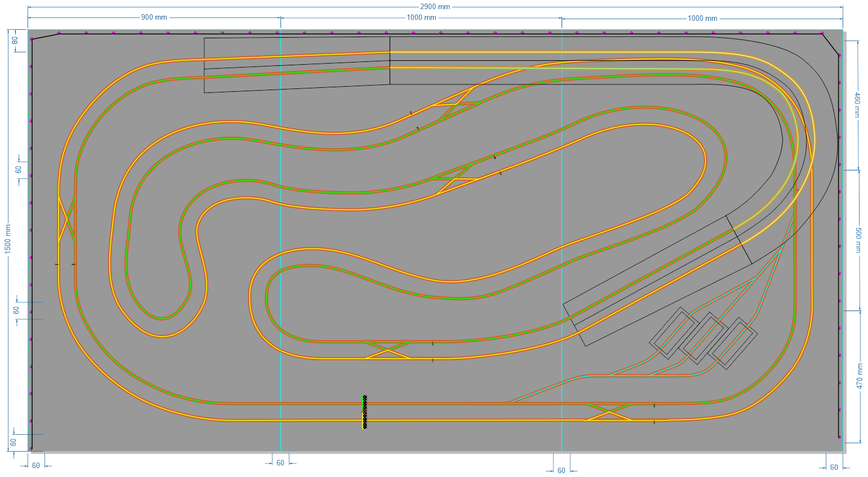Click the large elevated rectangle at top left
868x477 pixels.
pos(297,65)
